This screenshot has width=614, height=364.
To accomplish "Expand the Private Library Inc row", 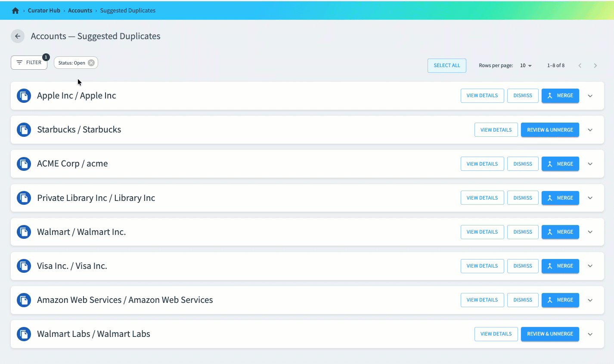I will 590,198.
